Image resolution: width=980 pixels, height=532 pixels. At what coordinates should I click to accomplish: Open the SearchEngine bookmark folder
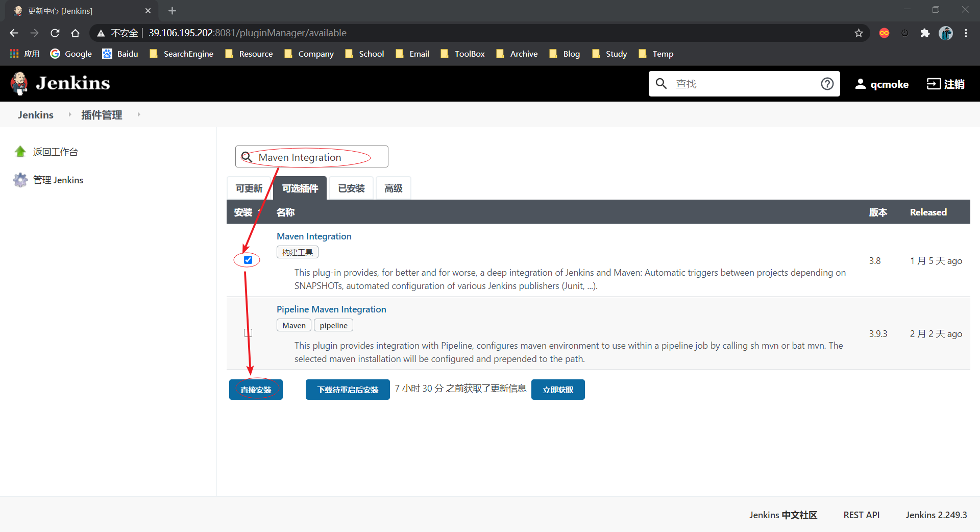[182, 54]
